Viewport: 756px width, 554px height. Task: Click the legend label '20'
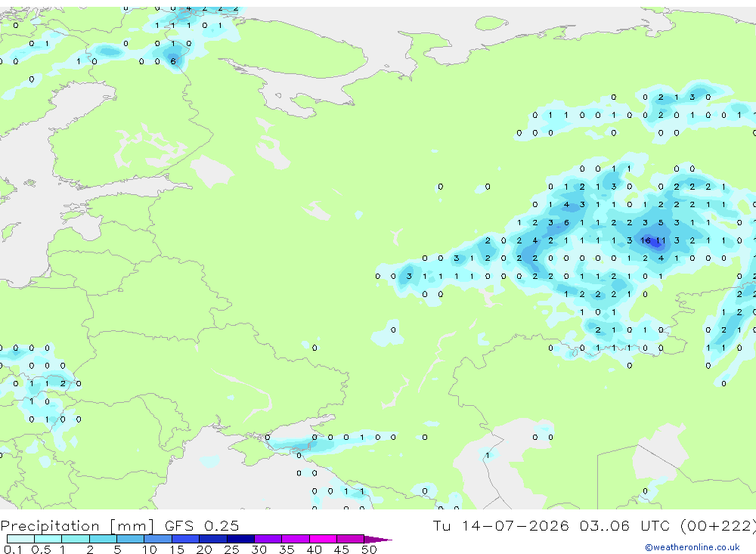click(x=204, y=549)
